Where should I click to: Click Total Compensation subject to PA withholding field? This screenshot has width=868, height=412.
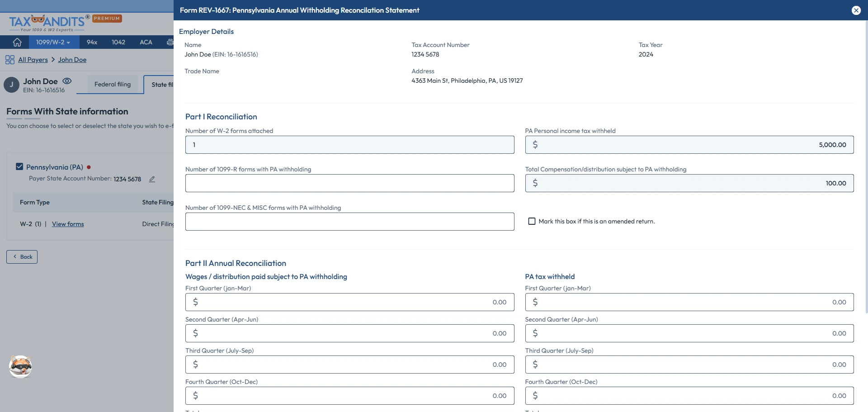coord(689,183)
